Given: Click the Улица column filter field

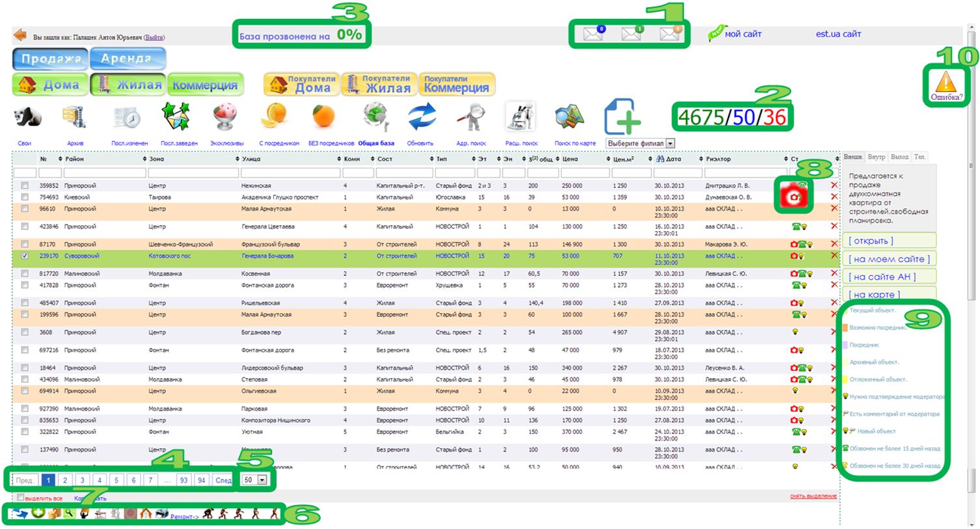Looking at the screenshot, I should (290, 172).
